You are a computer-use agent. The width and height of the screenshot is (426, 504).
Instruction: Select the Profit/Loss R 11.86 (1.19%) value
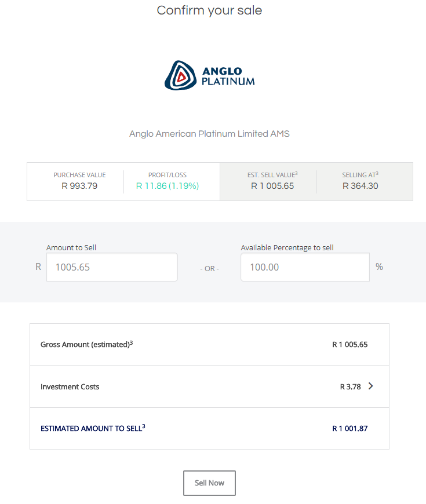pyautogui.click(x=168, y=186)
